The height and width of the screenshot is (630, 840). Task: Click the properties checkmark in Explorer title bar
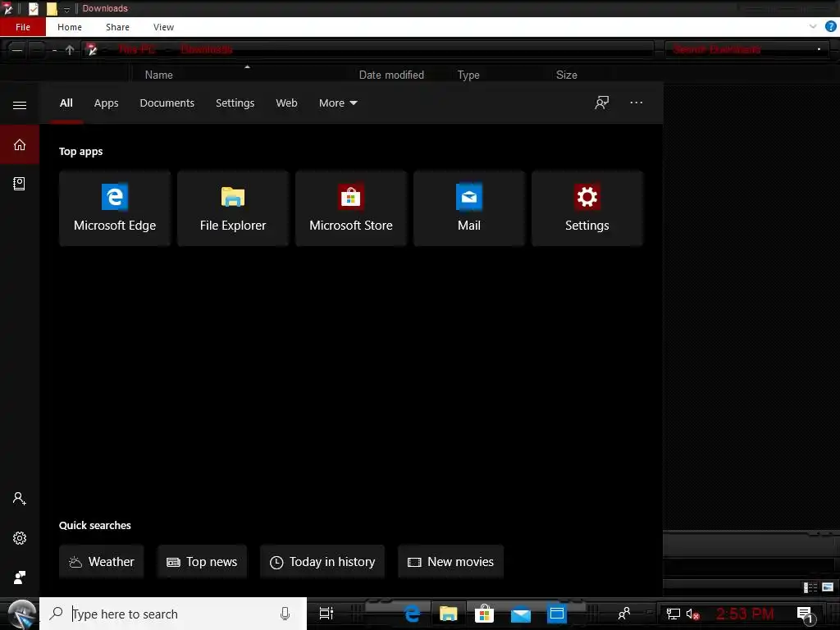(34, 8)
